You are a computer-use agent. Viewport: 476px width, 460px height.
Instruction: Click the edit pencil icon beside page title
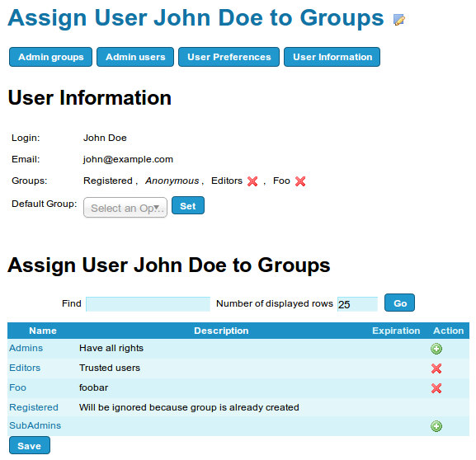[x=399, y=20]
